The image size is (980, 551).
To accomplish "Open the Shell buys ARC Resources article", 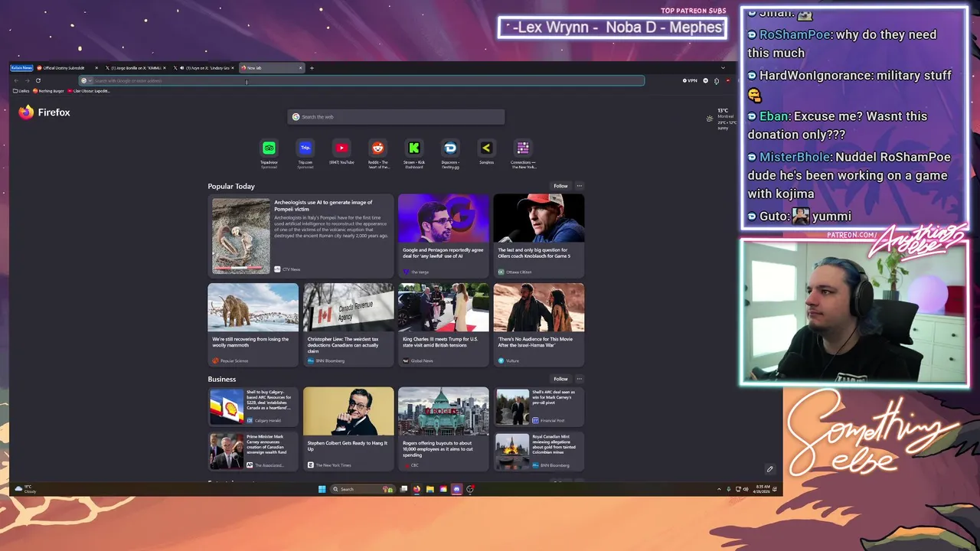I will coord(253,406).
